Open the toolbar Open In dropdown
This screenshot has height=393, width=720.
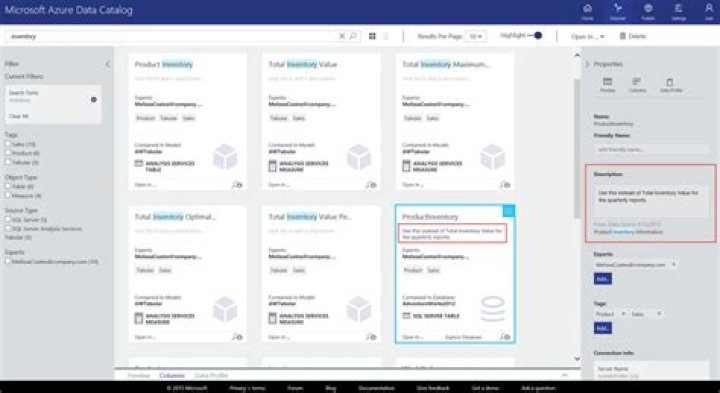click(588, 36)
